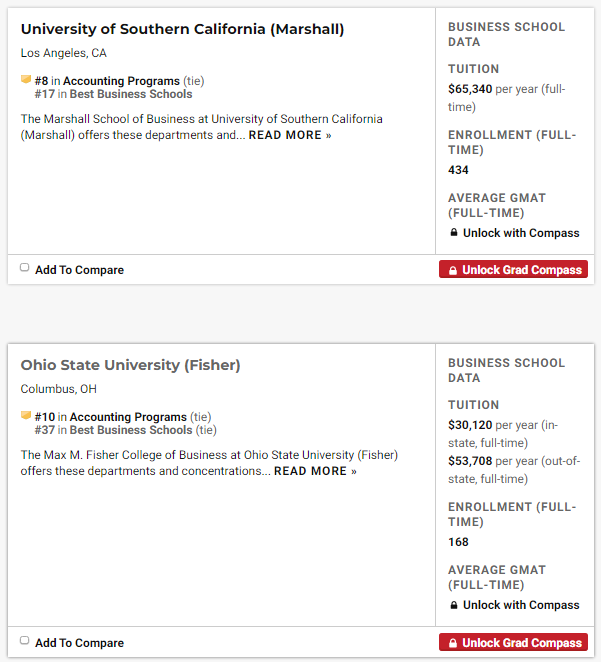Click Unlock Grad Compass button in USC card

click(513, 270)
